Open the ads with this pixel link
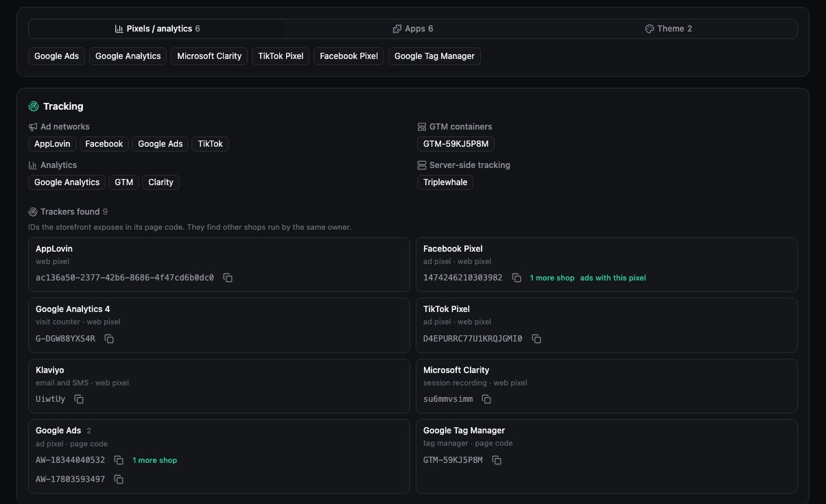 pos(613,278)
